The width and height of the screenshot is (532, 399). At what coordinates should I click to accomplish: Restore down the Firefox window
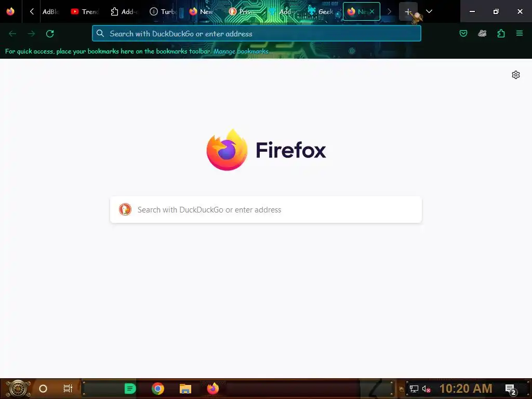pos(496,11)
